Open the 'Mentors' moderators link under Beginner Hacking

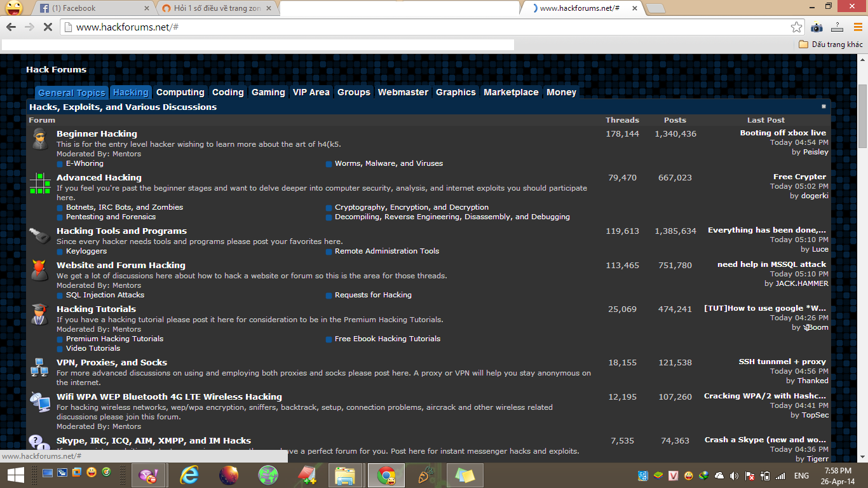pos(126,154)
